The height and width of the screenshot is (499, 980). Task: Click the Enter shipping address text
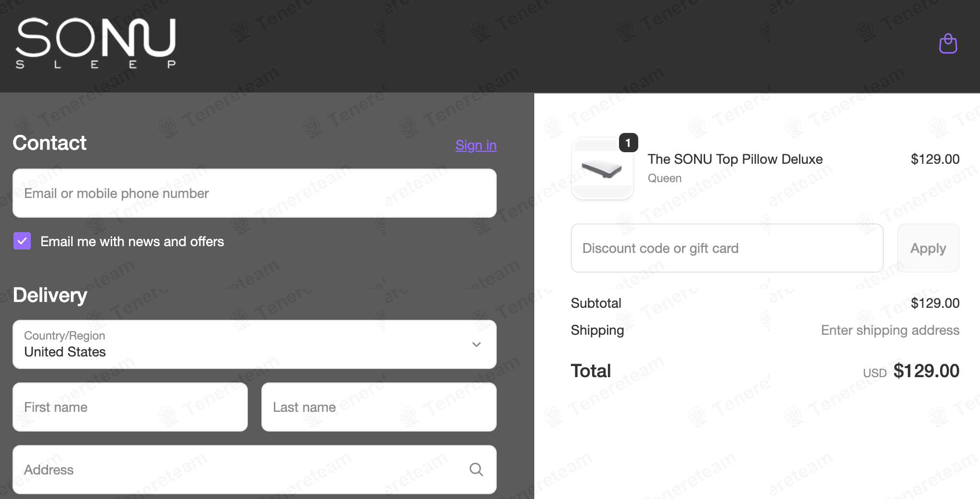pos(890,330)
